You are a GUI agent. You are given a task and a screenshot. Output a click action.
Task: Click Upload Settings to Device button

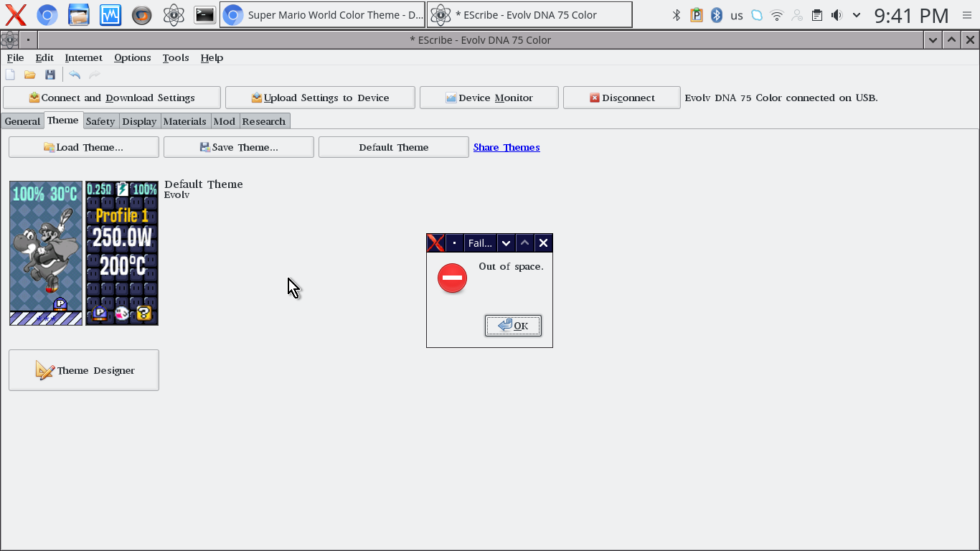pos(320,98)
